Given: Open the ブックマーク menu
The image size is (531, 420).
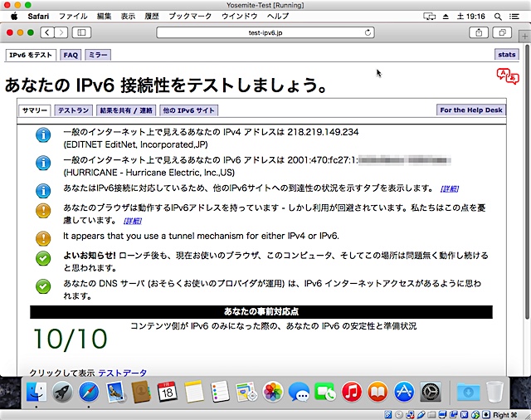Looking at the screenshot, I should [x=190, y=17].
